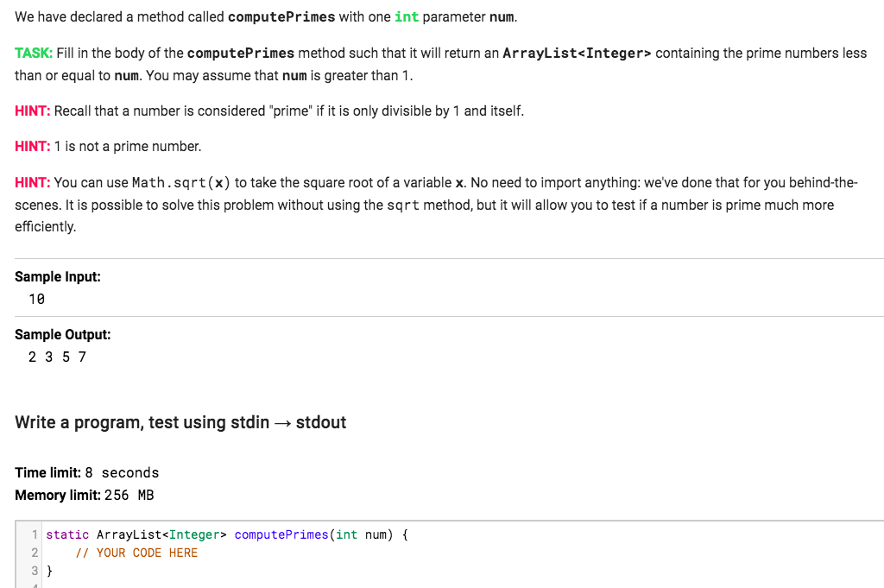The image size is (884, 588).
Task: Click the green int keyword in intro sentence
Action: (407, 17)
